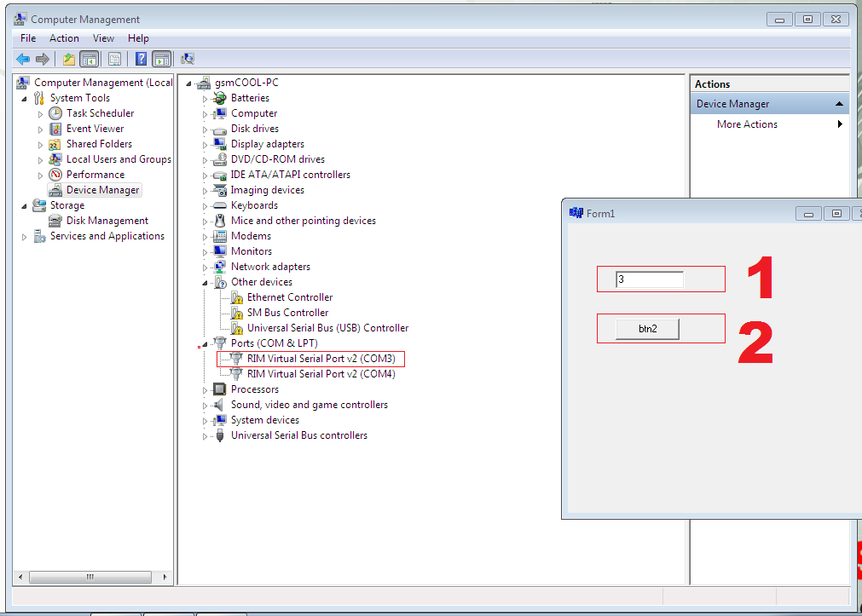Expand the Monitors node
This screenshot has width=862, height=616.
click(205, 252)
